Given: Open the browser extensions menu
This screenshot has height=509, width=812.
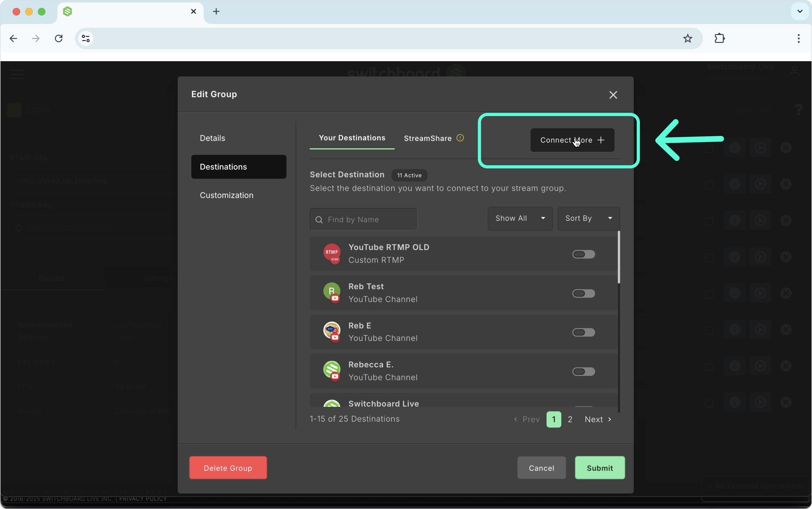Looking at the screenshot, I should [720, 38].
